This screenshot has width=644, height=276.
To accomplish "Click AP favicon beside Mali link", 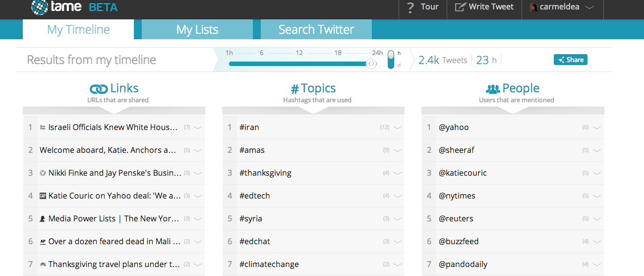I will tap(43, 242).
